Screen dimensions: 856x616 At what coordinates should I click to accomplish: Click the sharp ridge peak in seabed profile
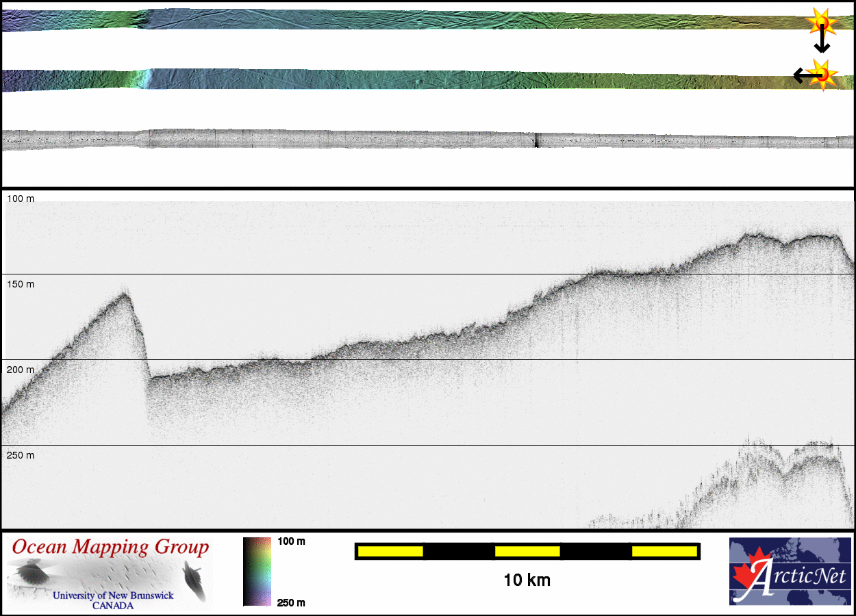pyautogui.click(x=125, y=294)
